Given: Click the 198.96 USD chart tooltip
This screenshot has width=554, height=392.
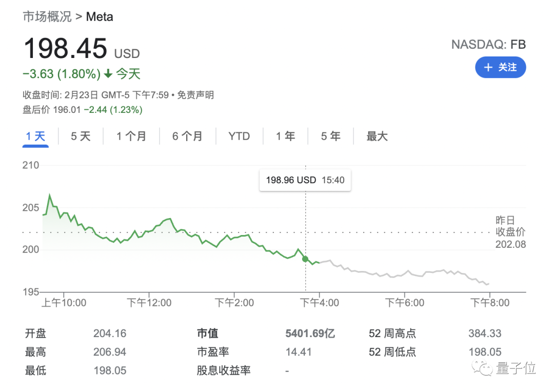Looking at the screenshot, I should 305,181.
